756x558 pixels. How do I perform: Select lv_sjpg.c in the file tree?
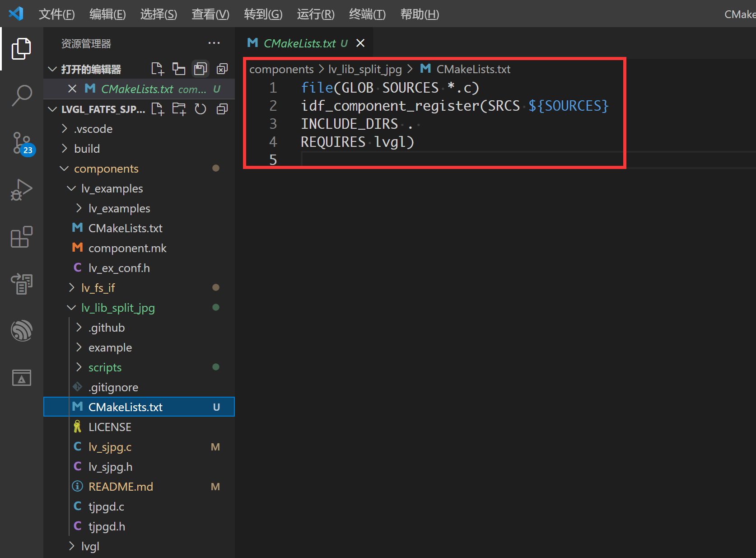110,446
